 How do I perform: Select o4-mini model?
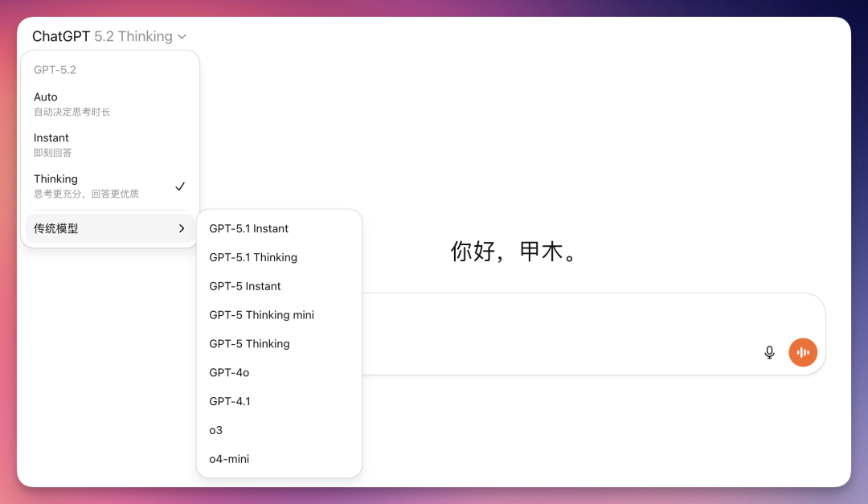pyautogui.click(x=229, y=459)
